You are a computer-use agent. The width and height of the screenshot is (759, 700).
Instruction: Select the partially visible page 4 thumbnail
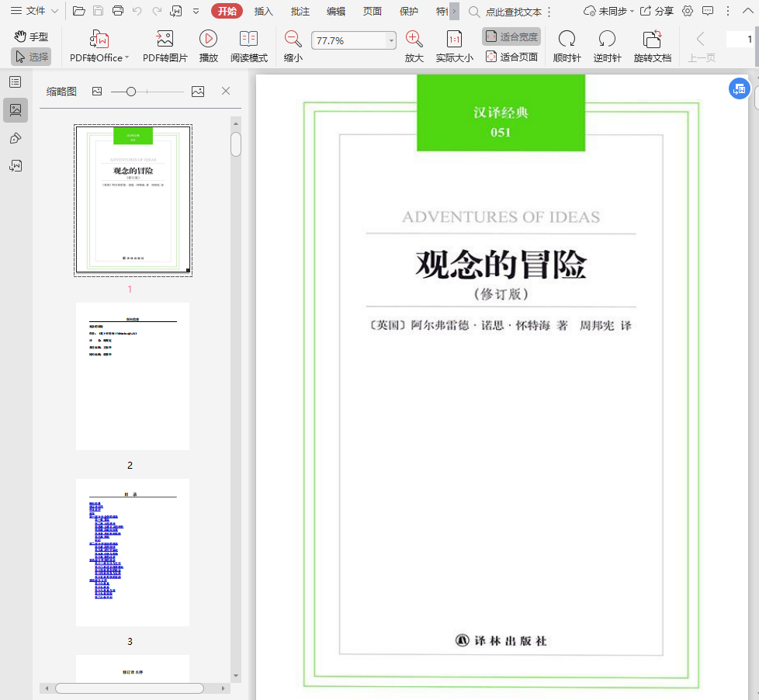[x=133, y=668]
